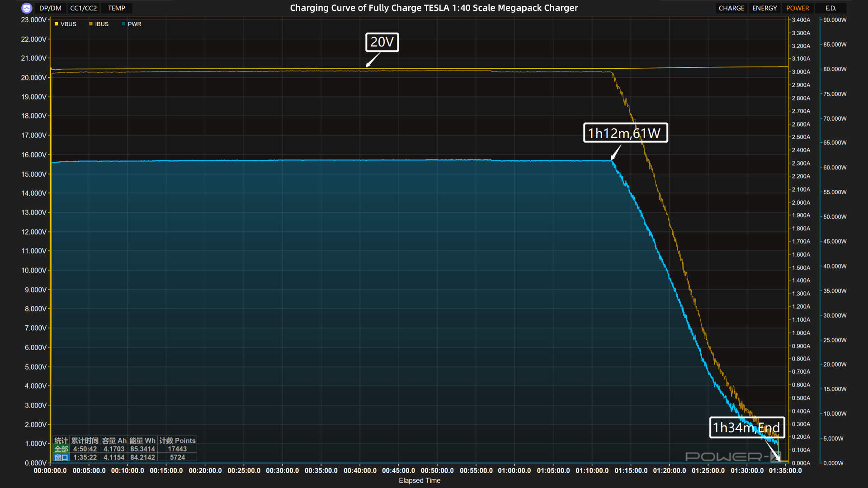The width and height of the screenshot is (868, 488).
Task: Toggle the CC1/CC2 curve display
Action: [x=84, y=8]
